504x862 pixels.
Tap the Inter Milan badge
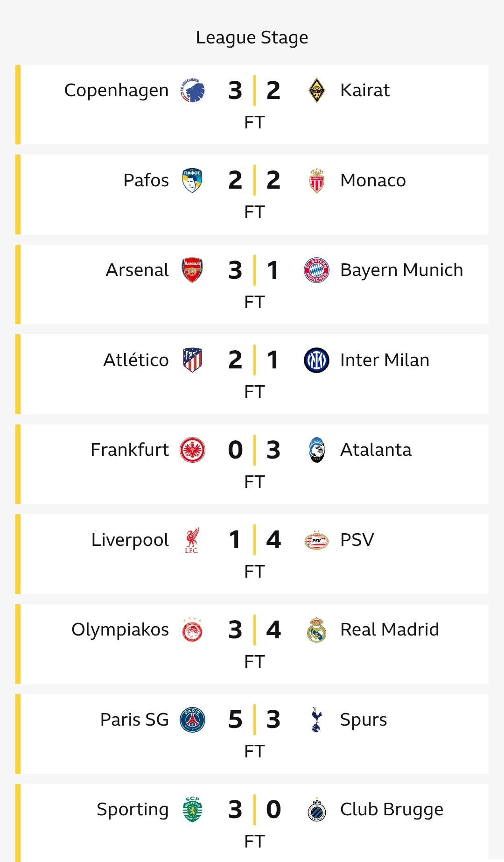click(x=316, y=360)
